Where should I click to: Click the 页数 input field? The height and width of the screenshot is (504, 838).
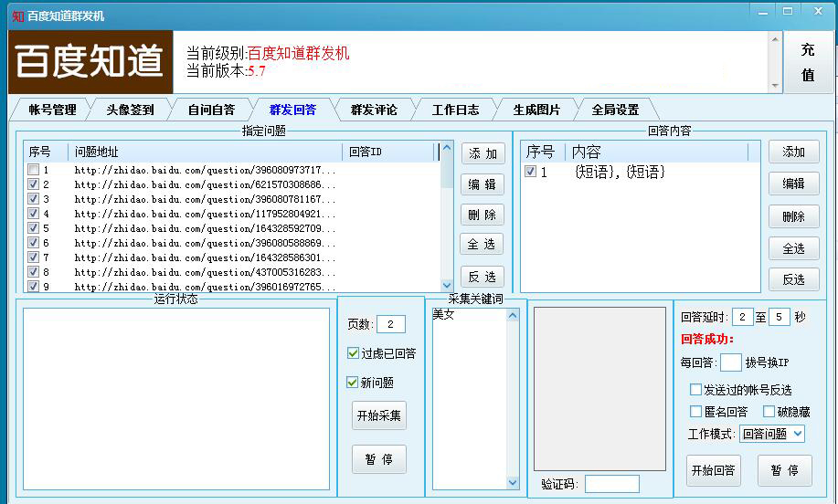click(391, 324)
